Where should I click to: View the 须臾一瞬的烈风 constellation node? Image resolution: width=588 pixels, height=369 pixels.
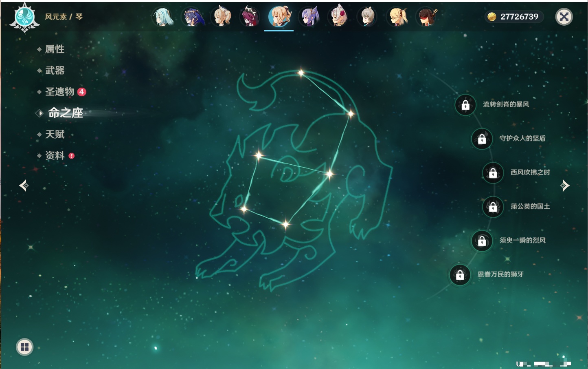[482, 241]
